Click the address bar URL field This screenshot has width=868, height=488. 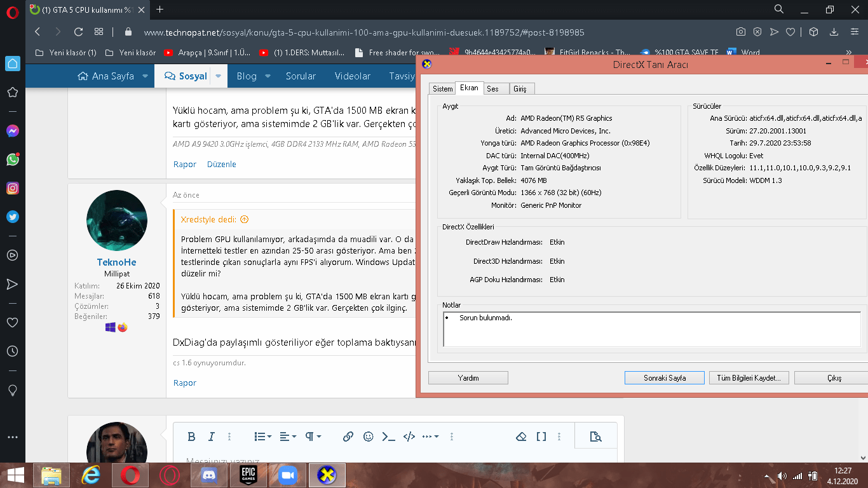pos(364,32)
